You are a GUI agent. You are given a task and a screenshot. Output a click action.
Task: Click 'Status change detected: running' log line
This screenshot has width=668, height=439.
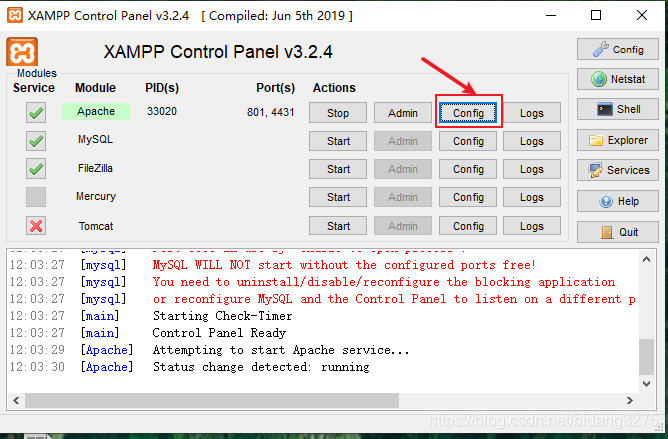pyautogui.click(x=261, y=367)
